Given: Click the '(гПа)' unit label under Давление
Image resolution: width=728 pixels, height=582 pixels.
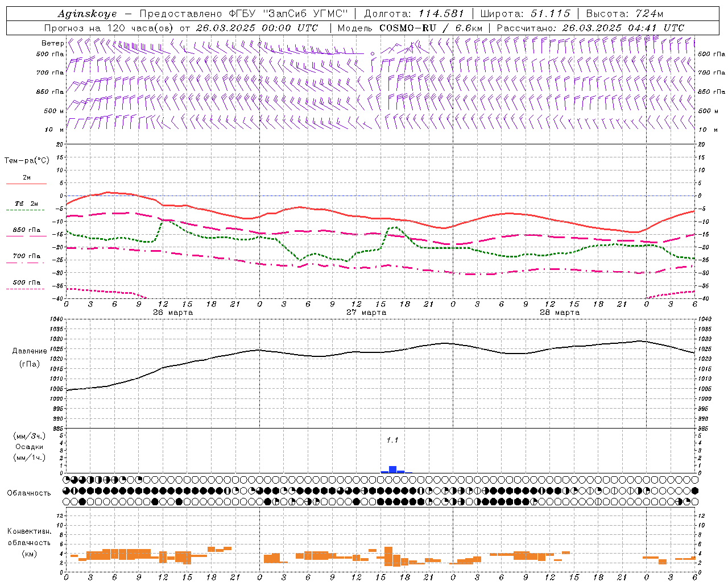Looking at the screenshot, I should point(30,364).
